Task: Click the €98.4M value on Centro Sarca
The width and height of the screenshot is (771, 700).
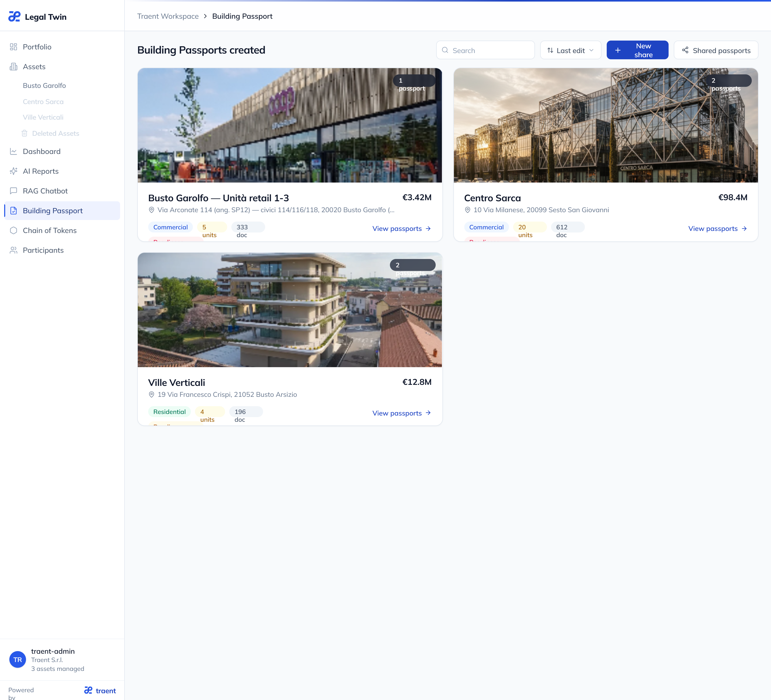Action: pos(733,197)
